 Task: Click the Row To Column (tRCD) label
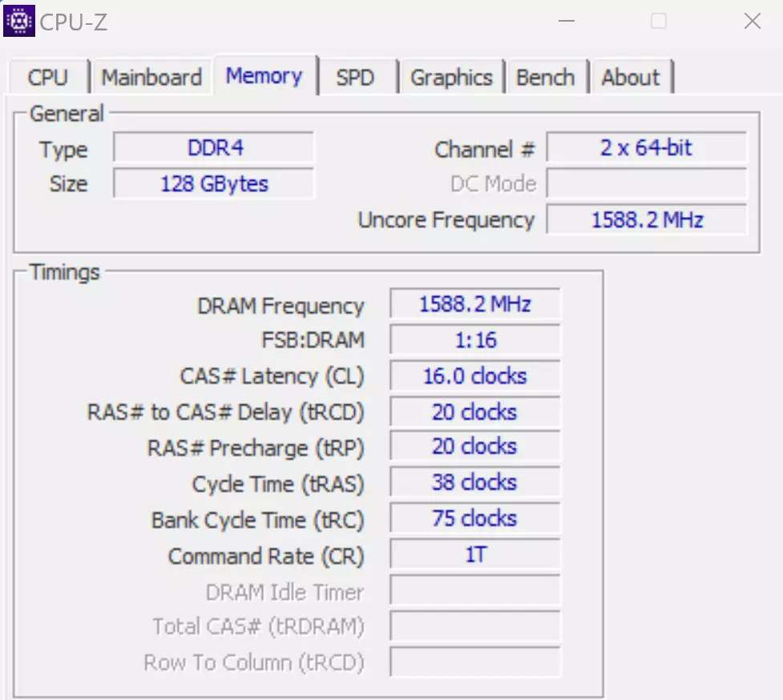[x=254, y=662]
